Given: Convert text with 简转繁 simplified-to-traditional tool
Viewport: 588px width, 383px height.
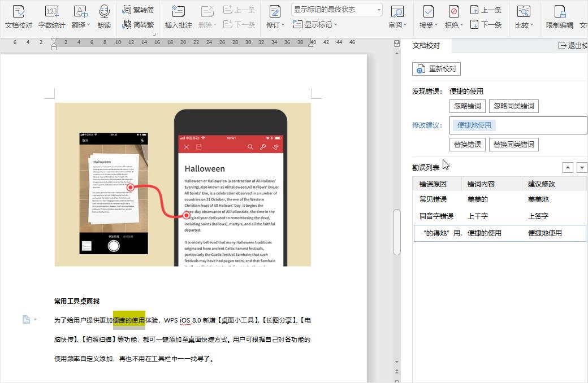Looking at the screenshot, I should [140, 24].
